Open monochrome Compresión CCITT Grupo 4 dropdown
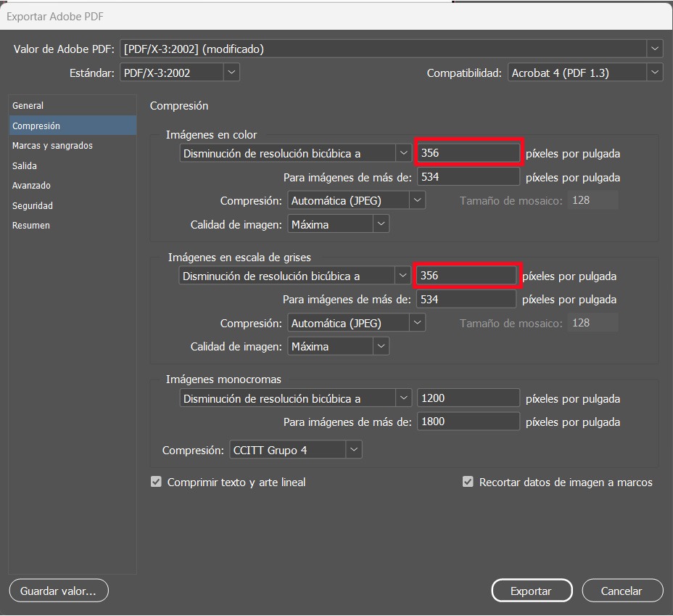Viewport: 673px width, 616px height. 295,451
